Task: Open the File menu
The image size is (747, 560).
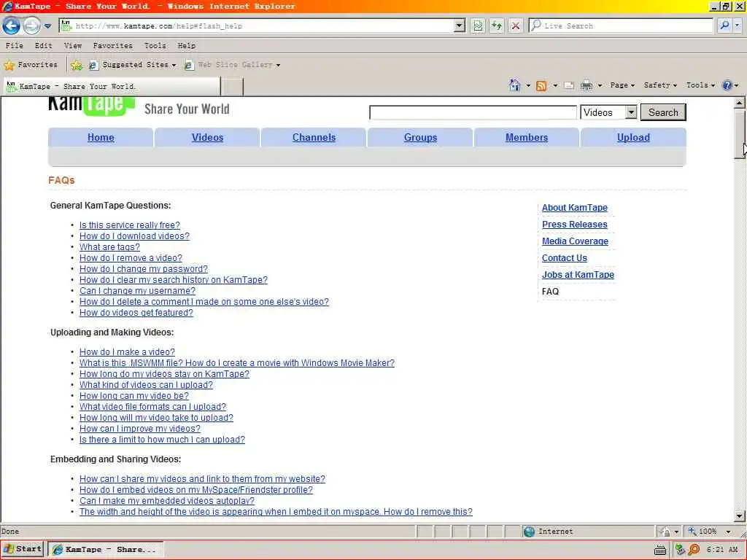Action: pyautogui.click(x=15, y=46)
